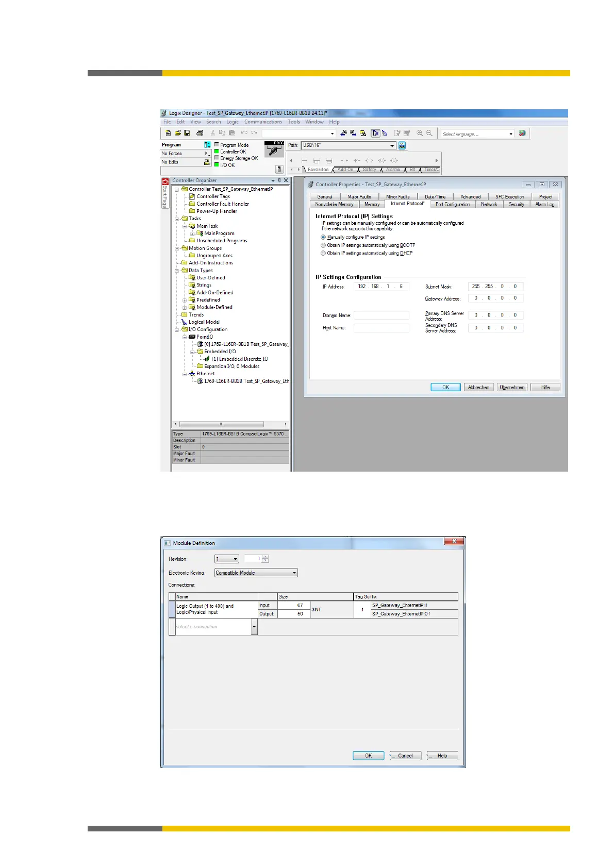Open the Path USB dropdown
This screenshot has height=868, width=614.
click(x=392, y=145)
